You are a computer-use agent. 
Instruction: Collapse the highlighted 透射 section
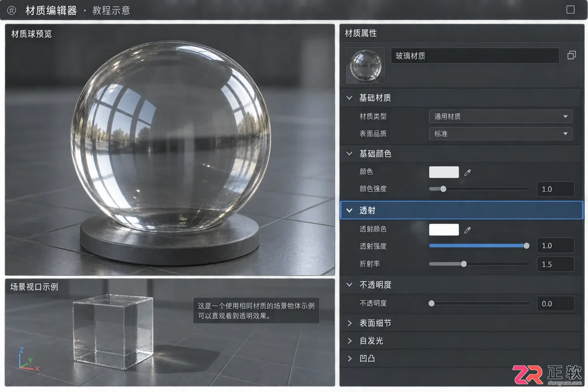tap(349, 210)
